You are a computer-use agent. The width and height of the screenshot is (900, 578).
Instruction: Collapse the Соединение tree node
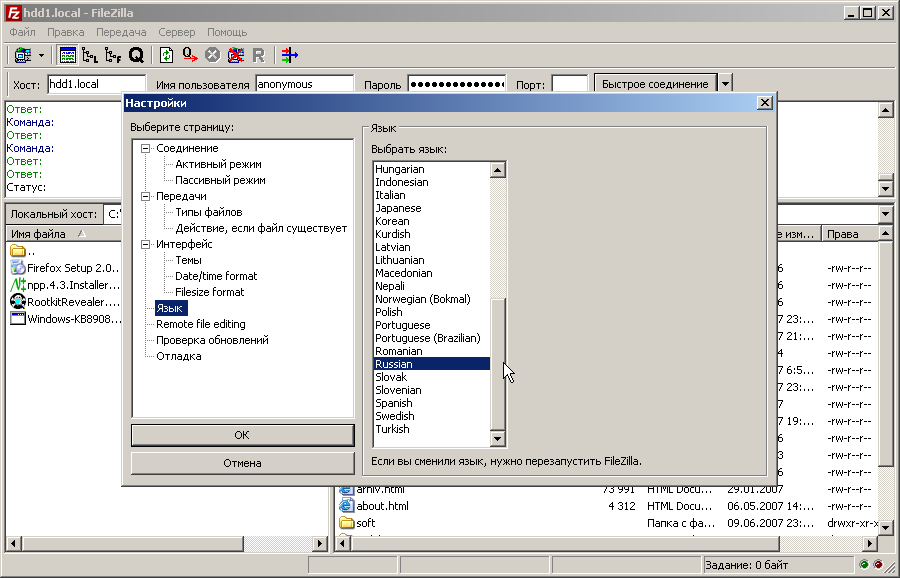click(x=145, y=148)
